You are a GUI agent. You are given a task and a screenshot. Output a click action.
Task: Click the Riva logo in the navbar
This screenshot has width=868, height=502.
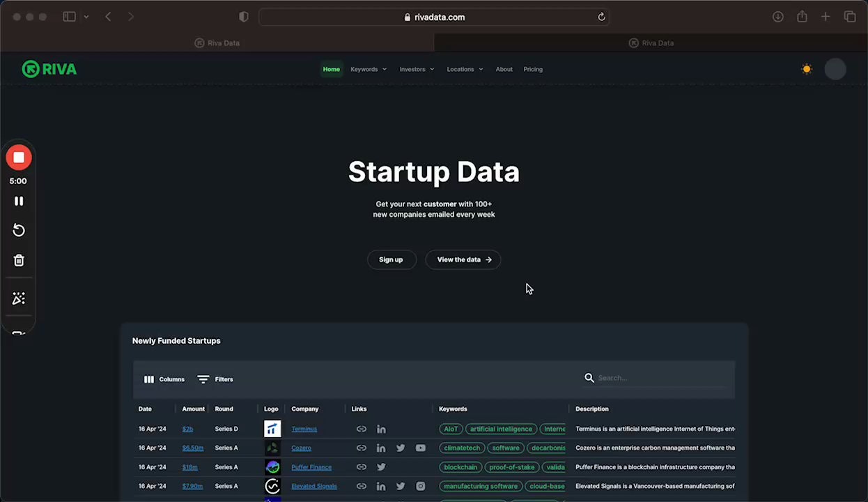pyautogui.click(x=49, y=69)
